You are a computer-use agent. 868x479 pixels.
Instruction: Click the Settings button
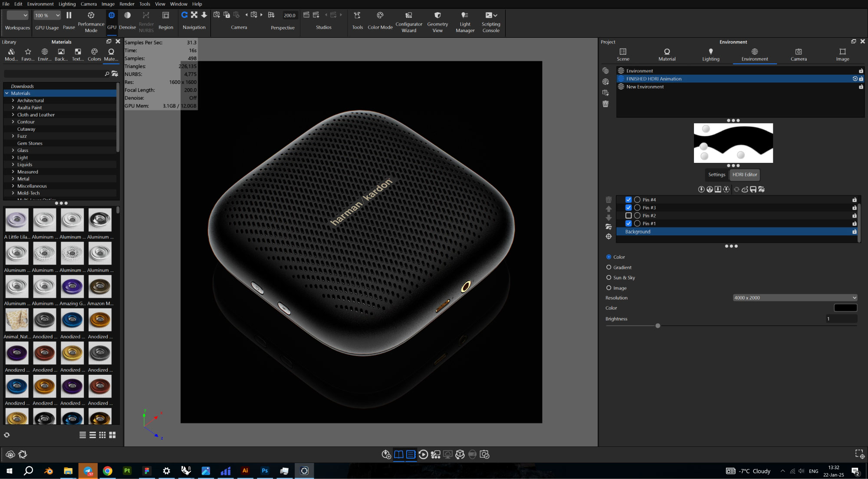tap(717, 175)
